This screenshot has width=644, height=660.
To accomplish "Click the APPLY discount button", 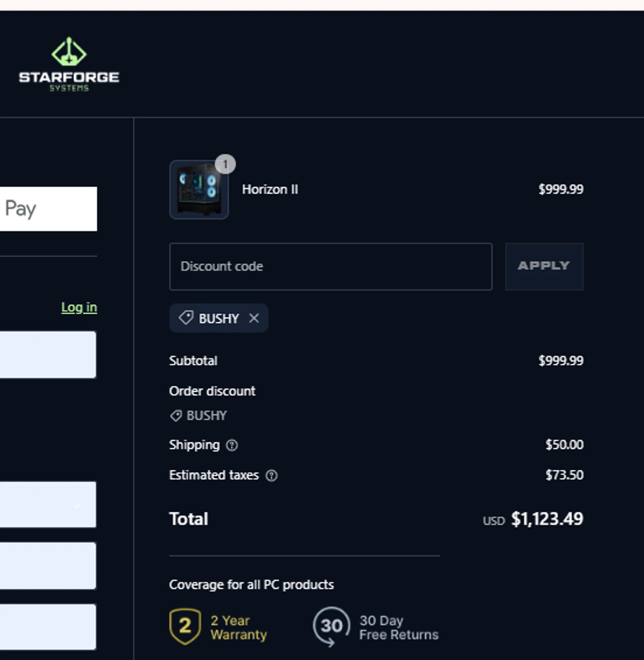I will point(544,267).
